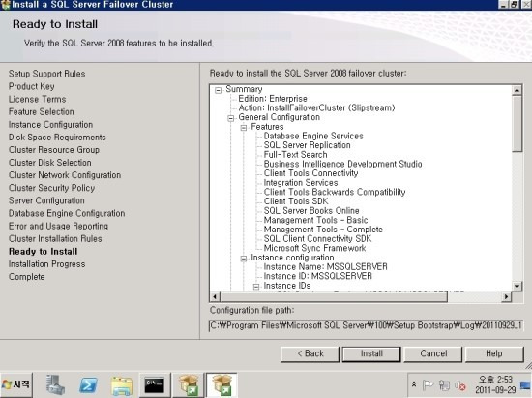Viewport: 532px width, 398px height.
Task: Switch to first SQL setup package taskbar icon
Action: [x=189, y=385]
